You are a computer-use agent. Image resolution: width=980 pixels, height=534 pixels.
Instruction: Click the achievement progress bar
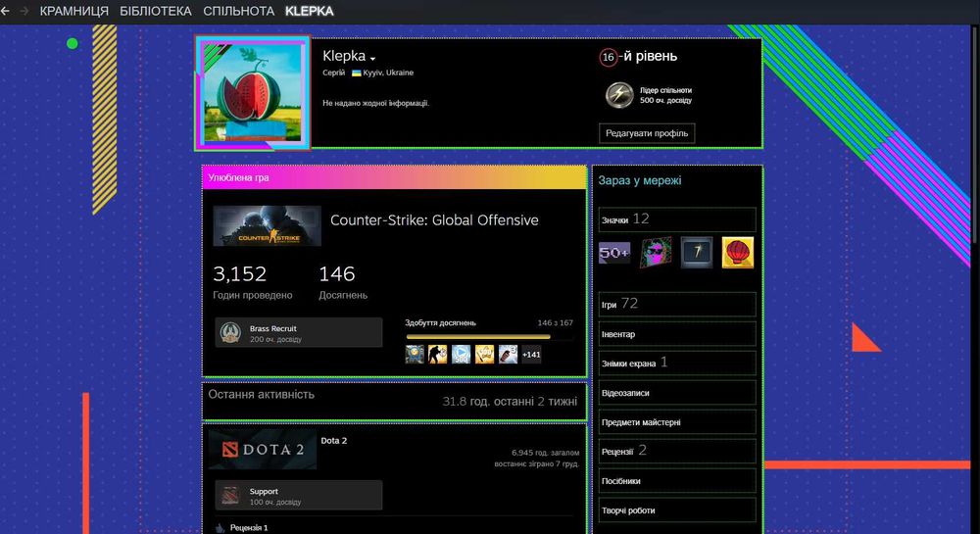coord(489,337)
